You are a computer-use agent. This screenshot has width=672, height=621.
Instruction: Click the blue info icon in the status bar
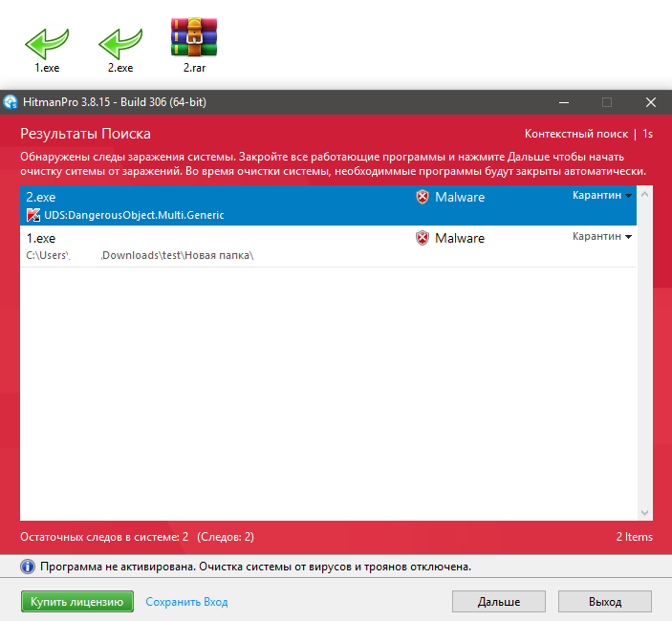pos(28,567)
